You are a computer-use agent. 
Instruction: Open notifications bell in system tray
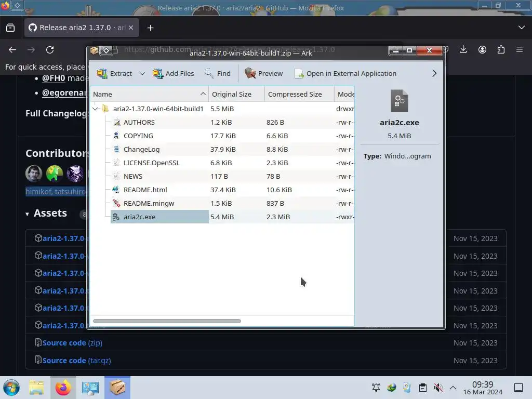click(x=376, y=388)
